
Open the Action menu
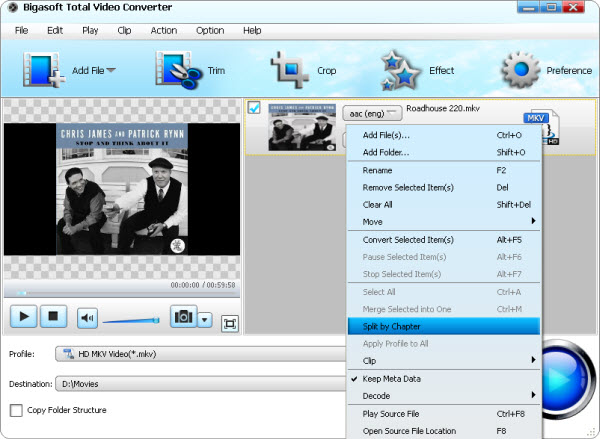164,30
